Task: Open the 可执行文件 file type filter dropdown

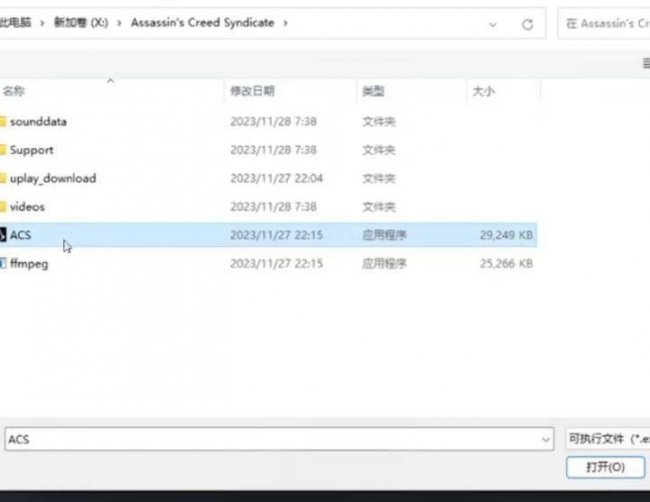Action: tap(608, 439)
